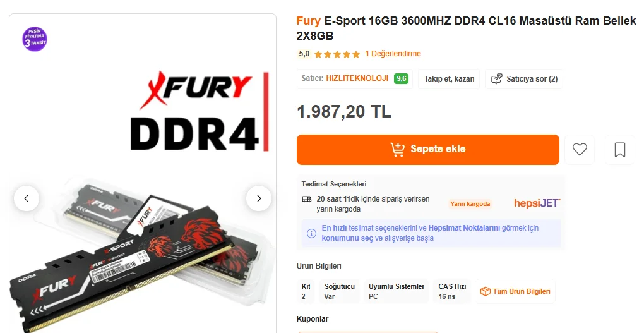Save product using the bookmark icon
The height and width of the screenshot is (333, 644).
tap(620, 150)
